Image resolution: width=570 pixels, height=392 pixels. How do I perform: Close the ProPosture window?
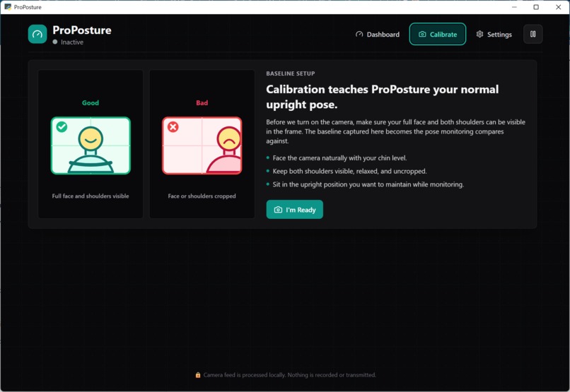[x=559, y=7]
